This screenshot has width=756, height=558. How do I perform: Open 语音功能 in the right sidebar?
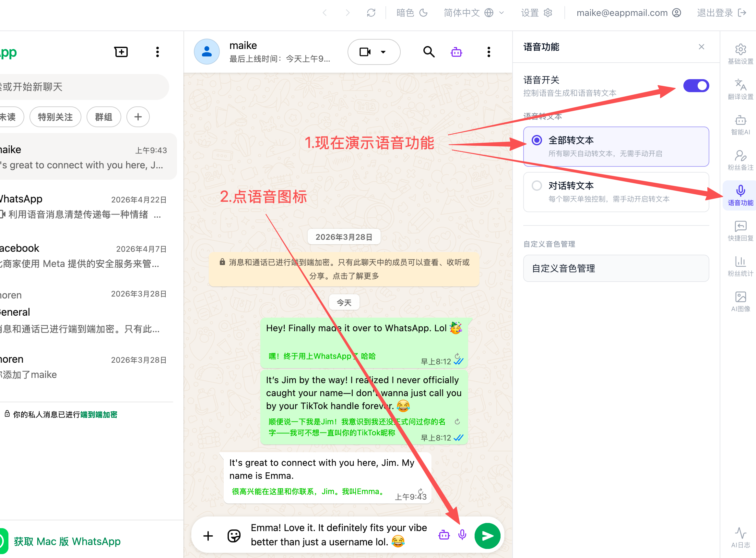[x=740, y=196]
